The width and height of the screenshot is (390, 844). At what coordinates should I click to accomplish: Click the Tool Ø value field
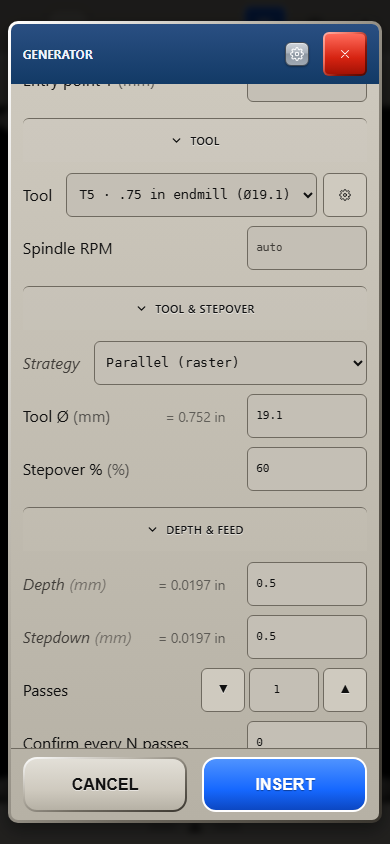coord(307,416)
